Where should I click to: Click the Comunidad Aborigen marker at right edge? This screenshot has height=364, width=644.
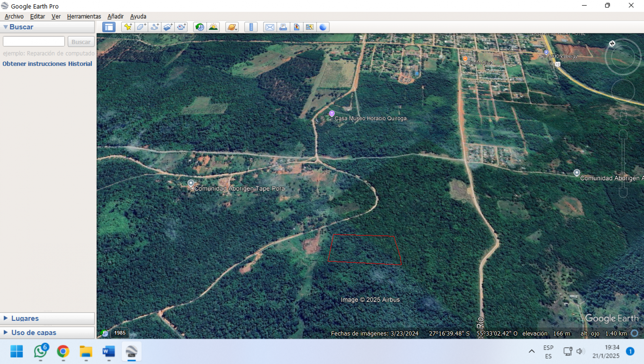tap(577, 173)
